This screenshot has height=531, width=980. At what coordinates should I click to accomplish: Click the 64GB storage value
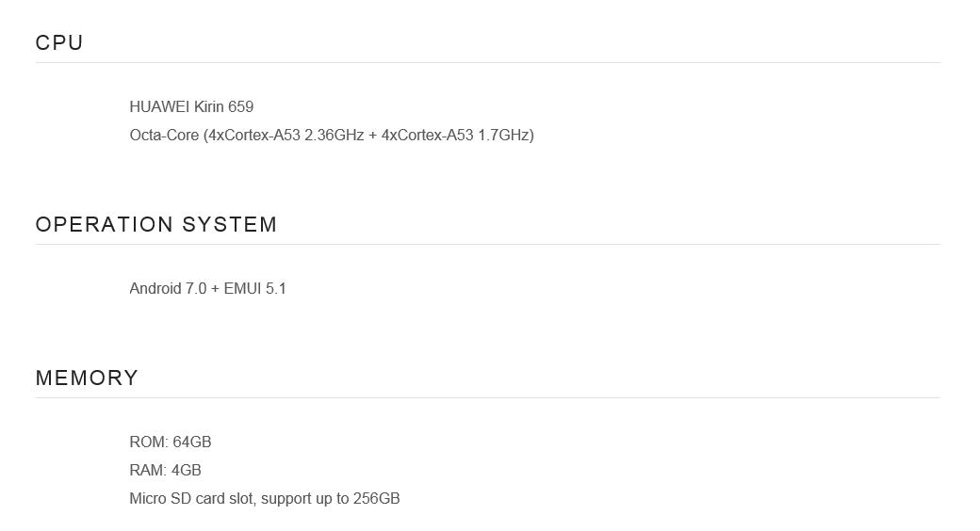(192, 442)
